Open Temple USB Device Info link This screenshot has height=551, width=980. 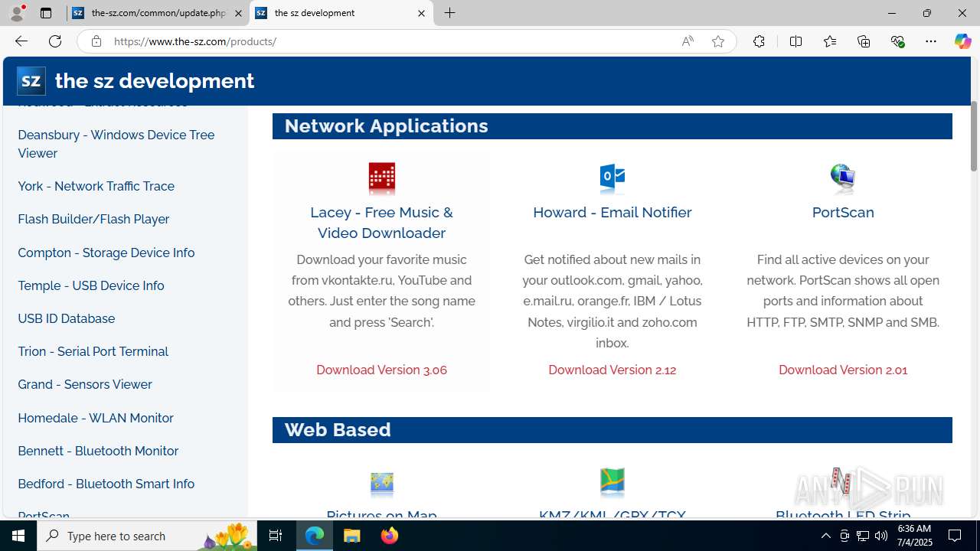90,285
